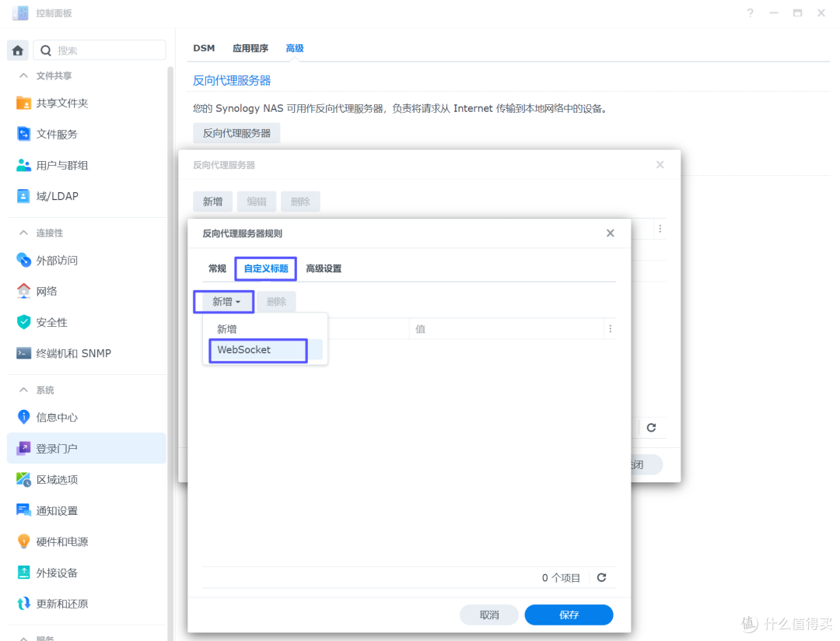Click the sidebar vertical scrollbar
Viewport: 840px width, 641px height.
[170, 353]
